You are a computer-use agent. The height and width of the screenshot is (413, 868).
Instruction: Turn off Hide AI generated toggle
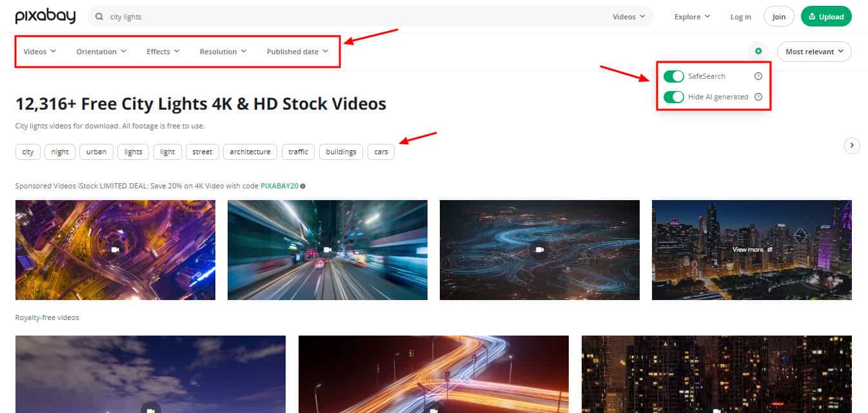coord(673,97)
